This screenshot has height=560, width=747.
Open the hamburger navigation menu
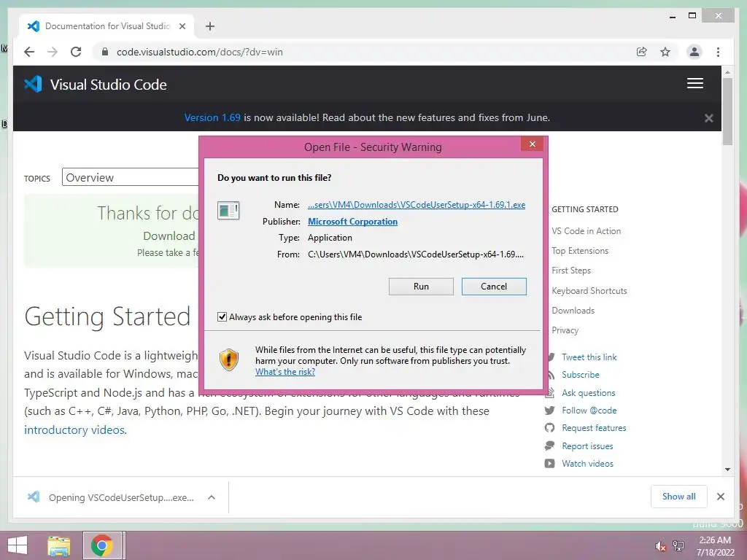coord(695,83)
